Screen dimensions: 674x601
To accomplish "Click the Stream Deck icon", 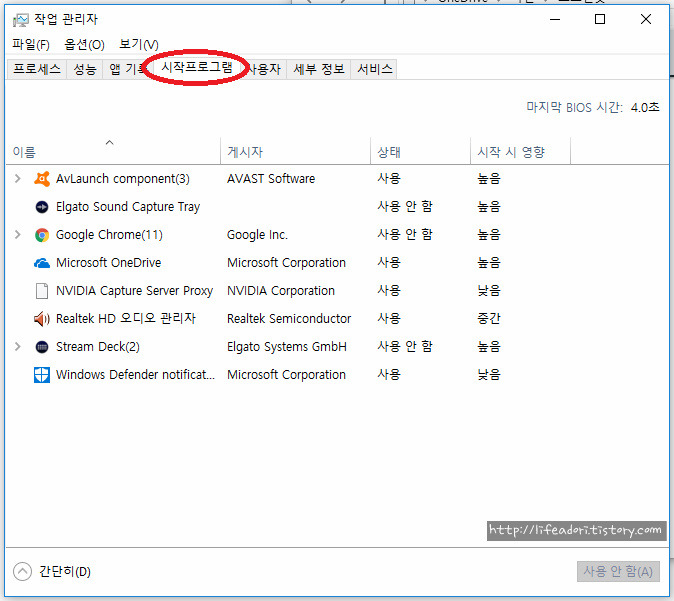I will pyautogui.click(x=42, y=346).
